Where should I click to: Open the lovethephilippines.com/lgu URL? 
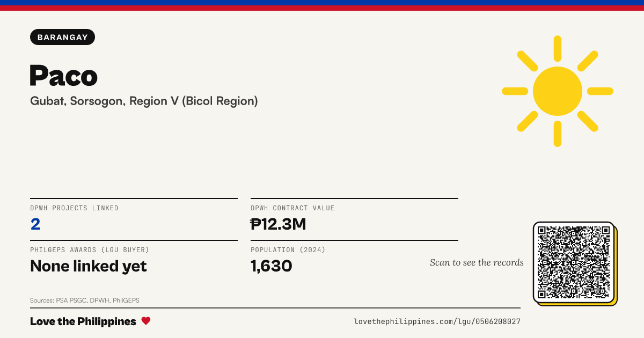[x=437, y=321]
